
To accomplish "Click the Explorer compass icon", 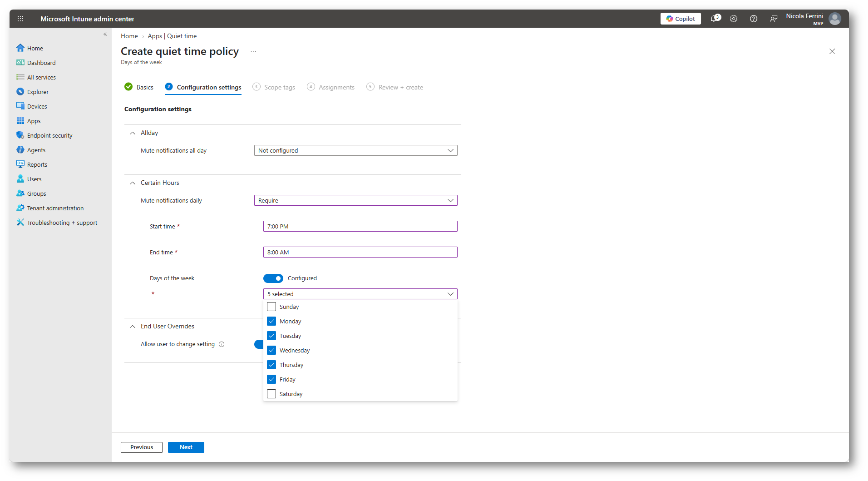I will [x=20, y=91].
